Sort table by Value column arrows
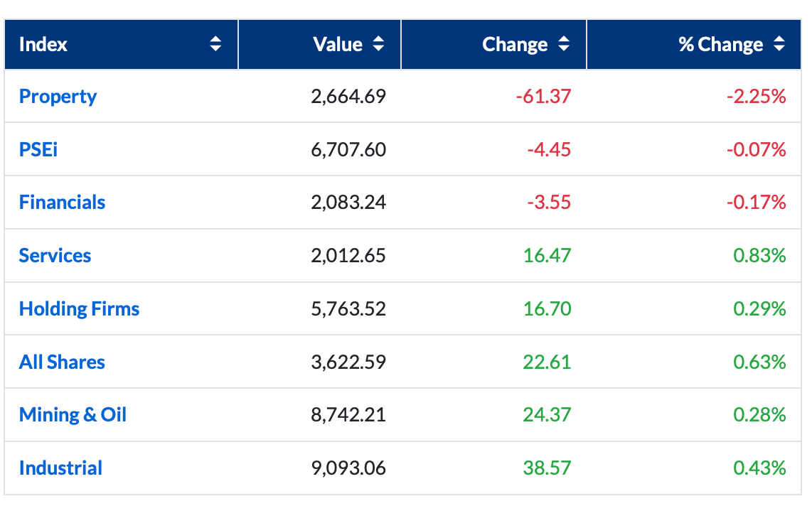The height and width of the screenshot is (506, 812). [x=378, y=44]
